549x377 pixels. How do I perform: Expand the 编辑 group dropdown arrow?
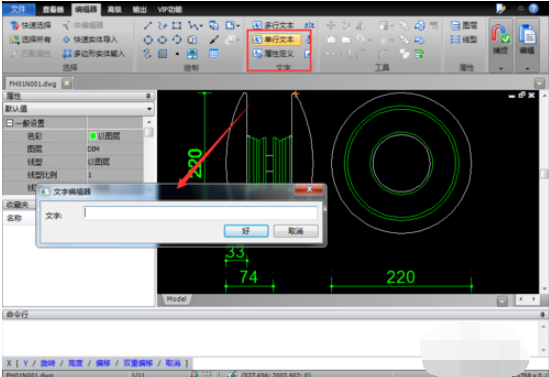tap(527, 68)
